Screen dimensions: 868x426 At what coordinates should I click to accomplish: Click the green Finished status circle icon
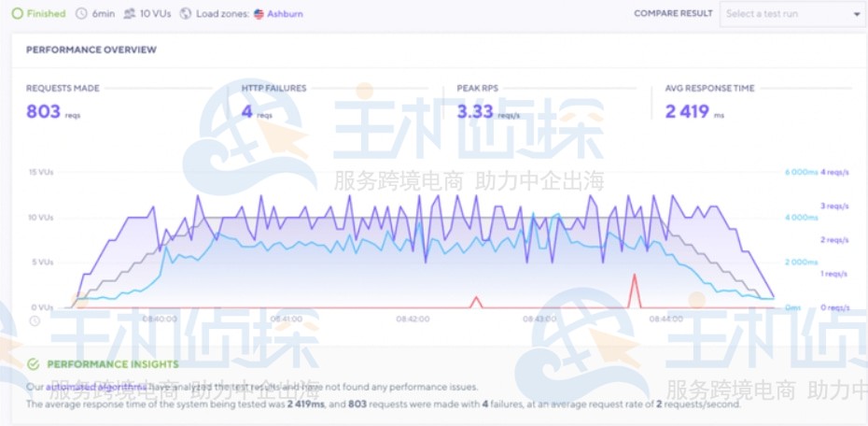pos(18,14)
